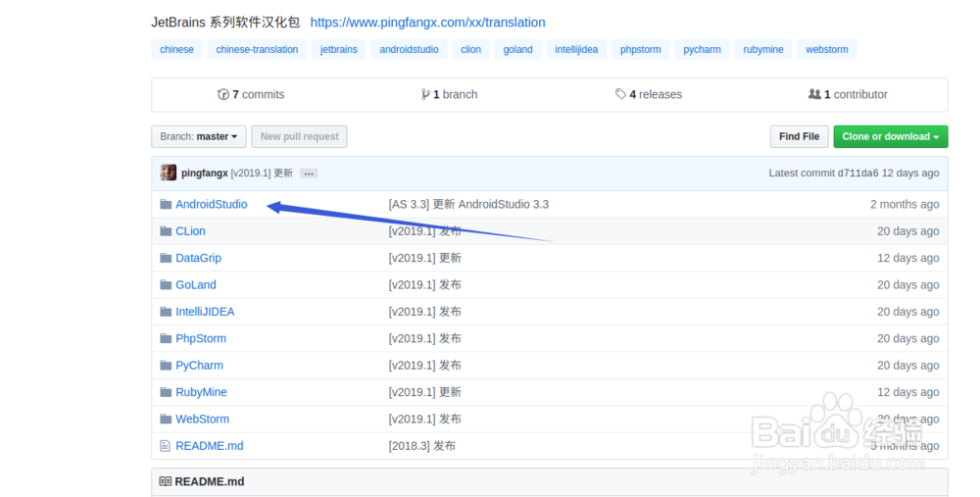Click the PhpStorm folder icon

coord(166,339)
